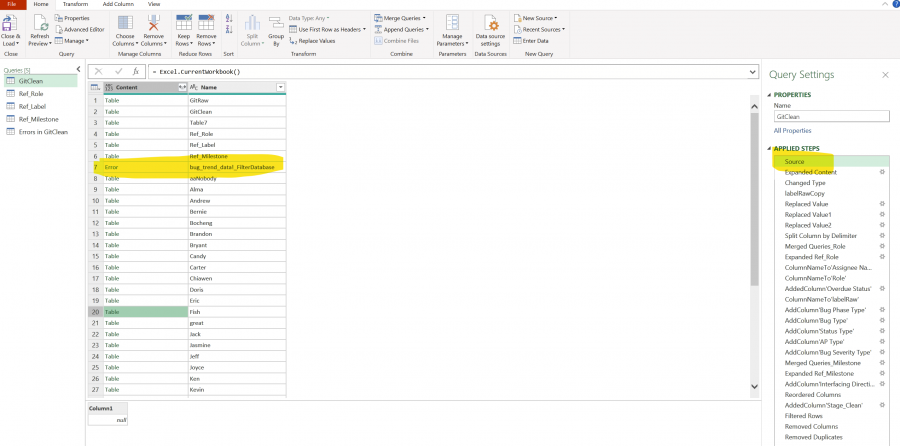Open the Manage dropdown
Screen dimensions: 900x446
coord(72,41)
